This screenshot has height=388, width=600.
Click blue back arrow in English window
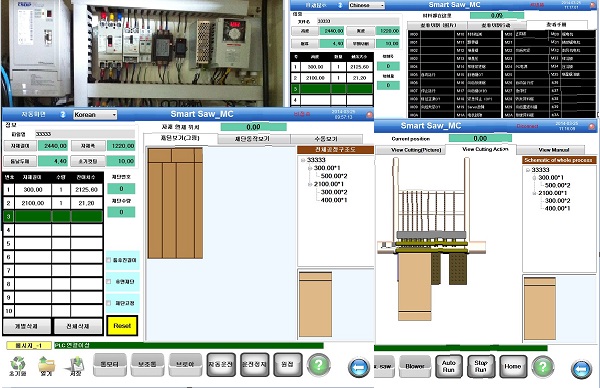(581, 369)
